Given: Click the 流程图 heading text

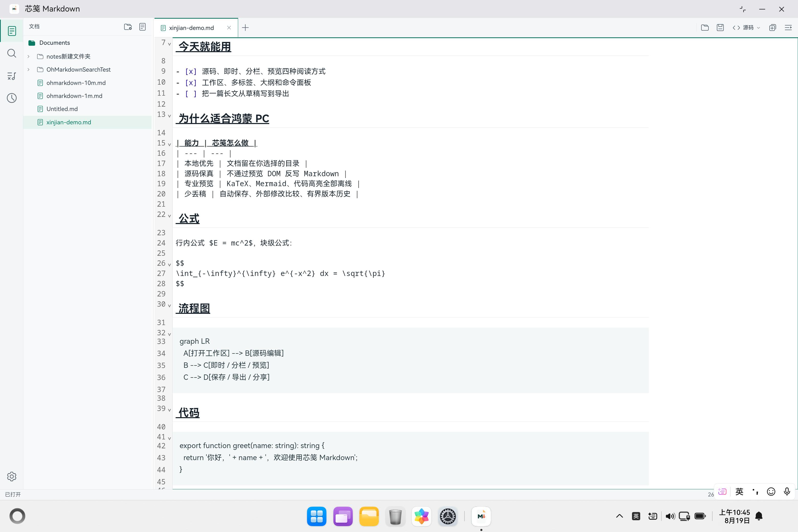Looking at the screenshot, I should point(194,308).
